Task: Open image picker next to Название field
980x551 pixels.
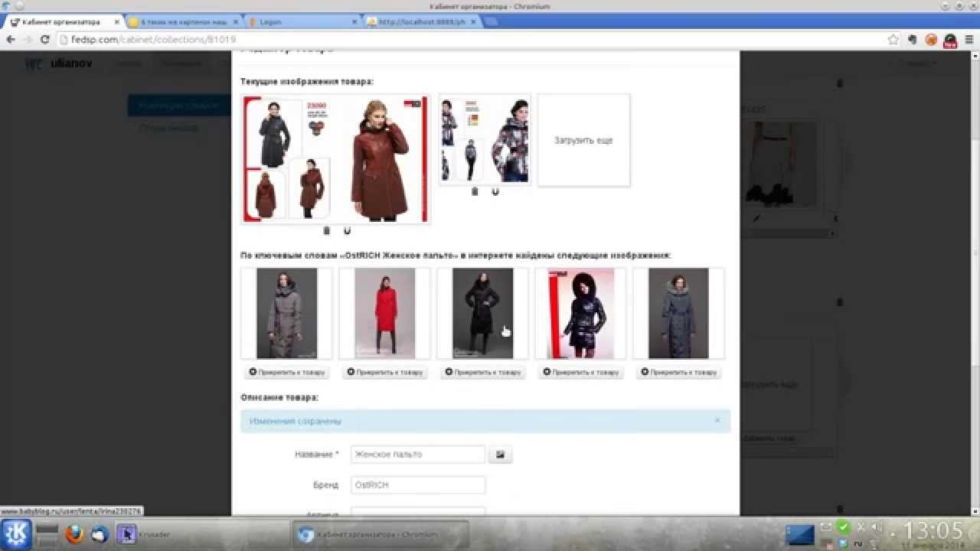Action: pyautogui.click(x=500, y=455)
